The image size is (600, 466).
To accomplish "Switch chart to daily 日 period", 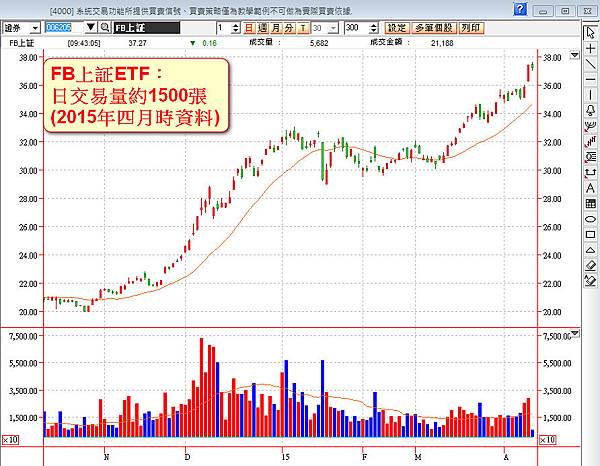I will tap(249, 28).
